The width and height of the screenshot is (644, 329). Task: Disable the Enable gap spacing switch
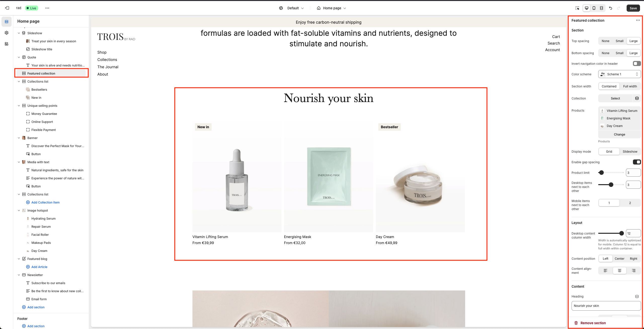(x=637, y=162)
